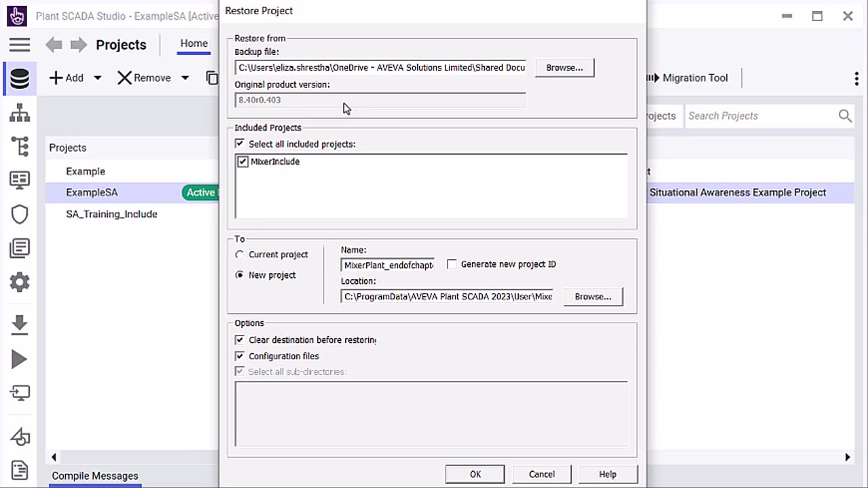Open the Setup gear icon

click(x=20, y=282)
